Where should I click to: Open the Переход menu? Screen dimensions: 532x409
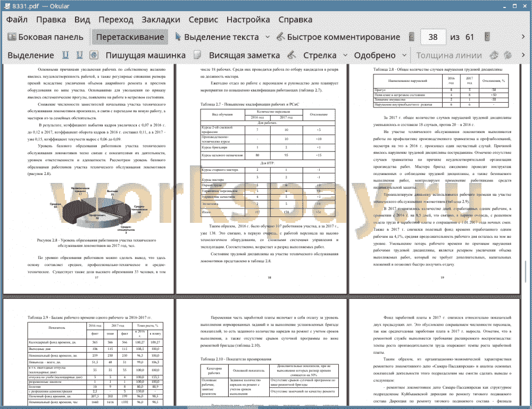pos(116,20)
